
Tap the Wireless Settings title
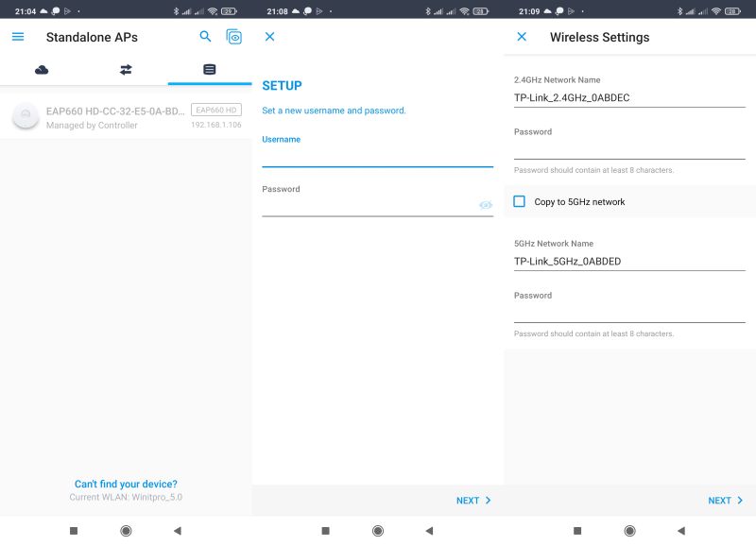point(600,37)
